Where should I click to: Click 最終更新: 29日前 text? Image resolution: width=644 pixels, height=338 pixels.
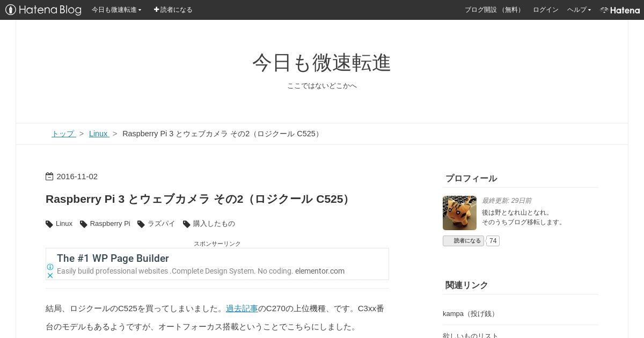click(507, 201)
